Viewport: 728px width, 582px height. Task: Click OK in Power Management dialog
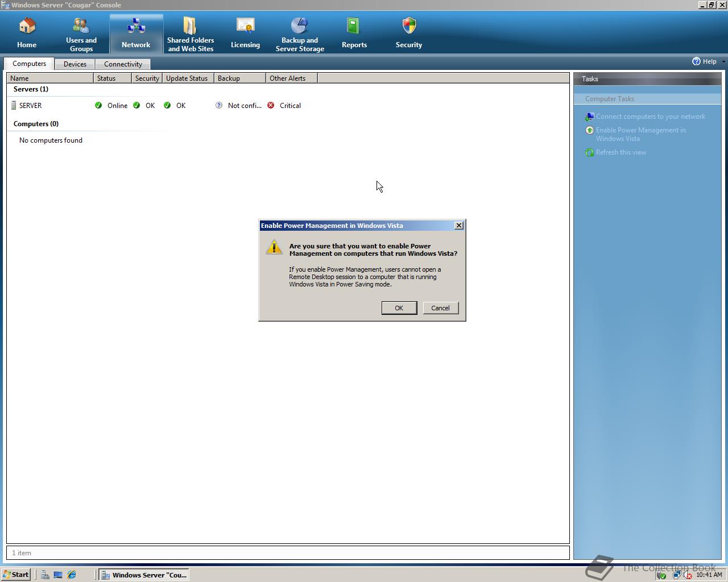(x=399, y=308)
